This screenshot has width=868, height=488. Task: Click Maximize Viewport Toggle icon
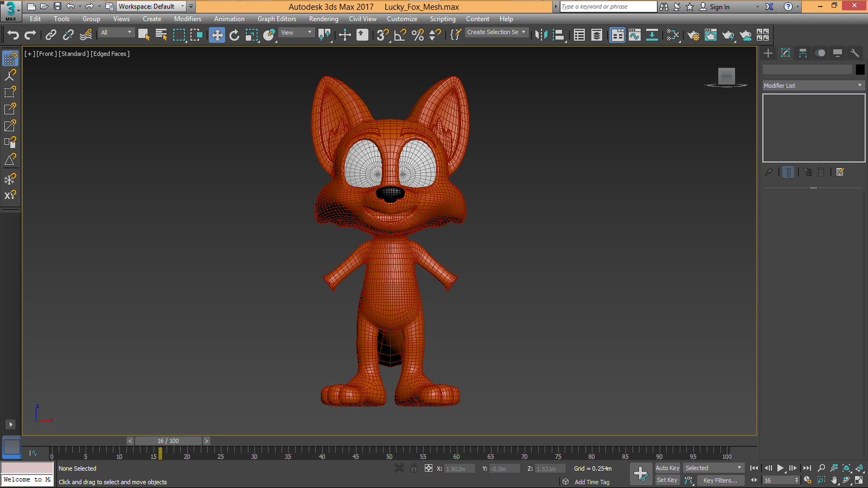point(859,480)
